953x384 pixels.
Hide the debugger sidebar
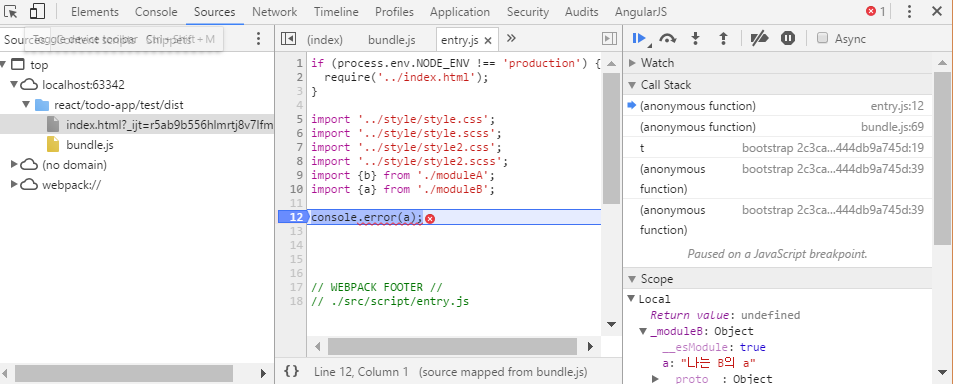(x=609, y=39)
